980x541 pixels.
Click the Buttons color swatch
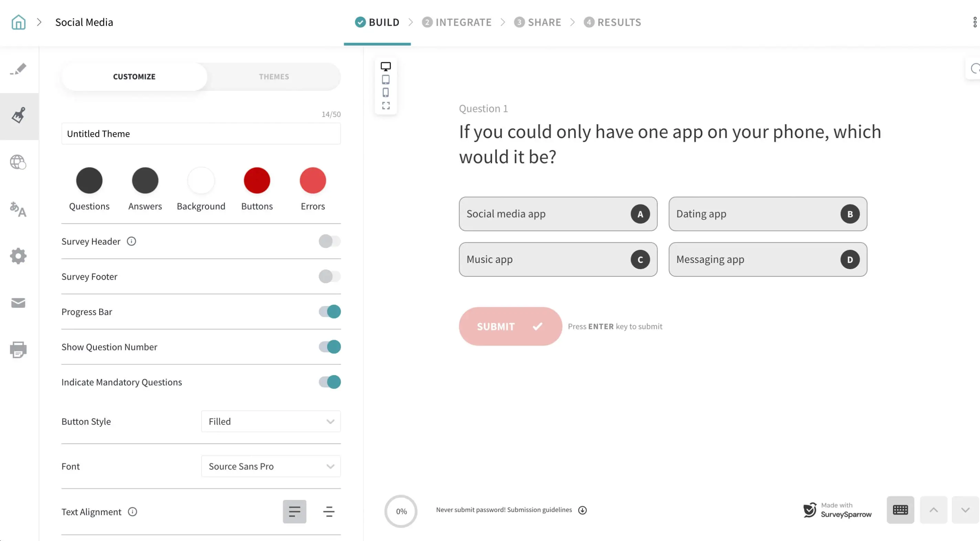(257, 180)
